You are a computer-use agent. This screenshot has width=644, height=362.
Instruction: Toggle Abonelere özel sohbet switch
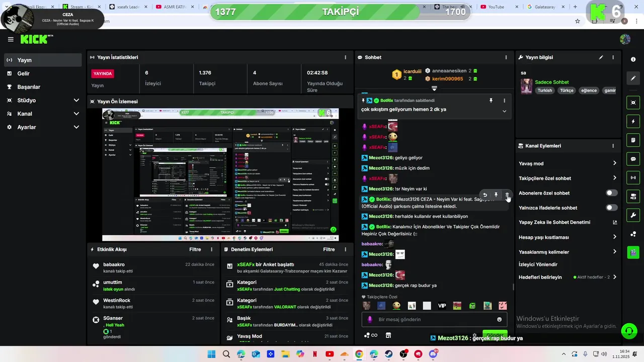pyautogui.click(x=612, y=193)
